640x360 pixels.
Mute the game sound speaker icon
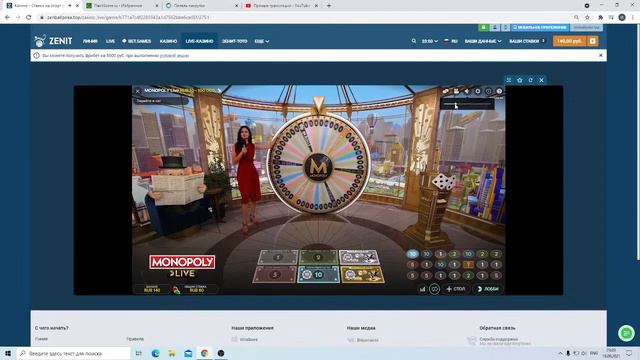[x=467, y=91]
